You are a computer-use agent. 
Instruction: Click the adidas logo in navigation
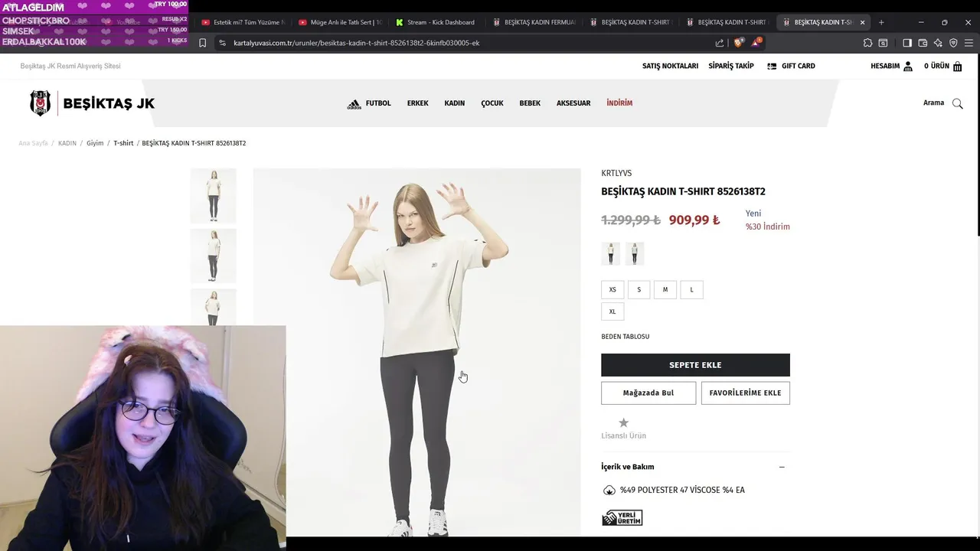click(354, 104)
